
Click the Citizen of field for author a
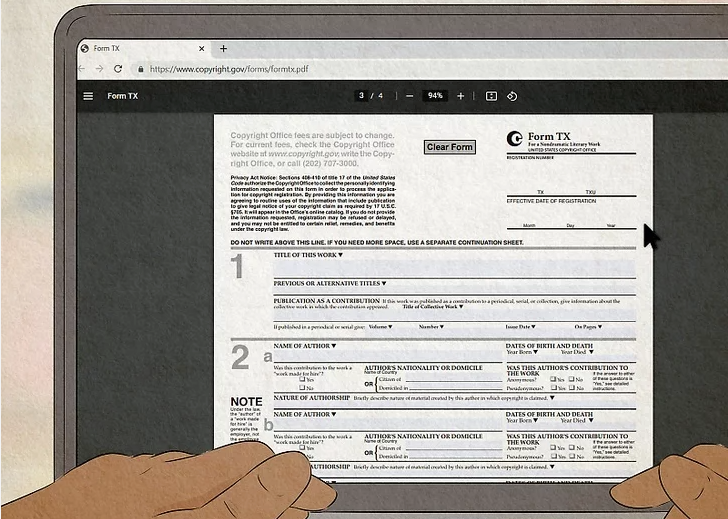(454, 379)
